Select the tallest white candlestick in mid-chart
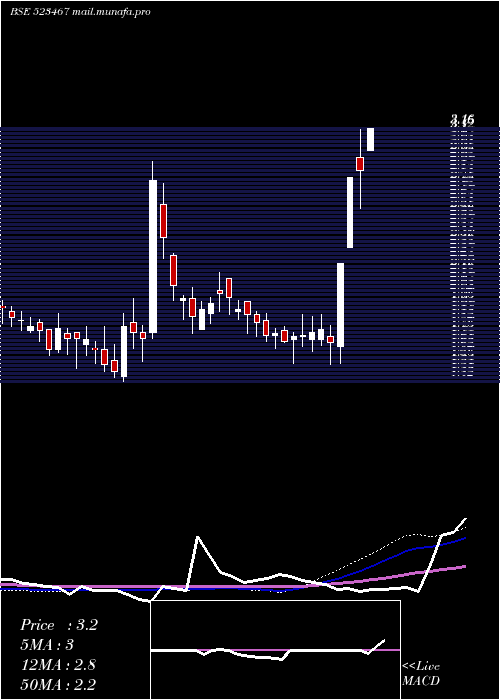The height and width of the screenshot is (700, 500). click(x=153, y=256)
